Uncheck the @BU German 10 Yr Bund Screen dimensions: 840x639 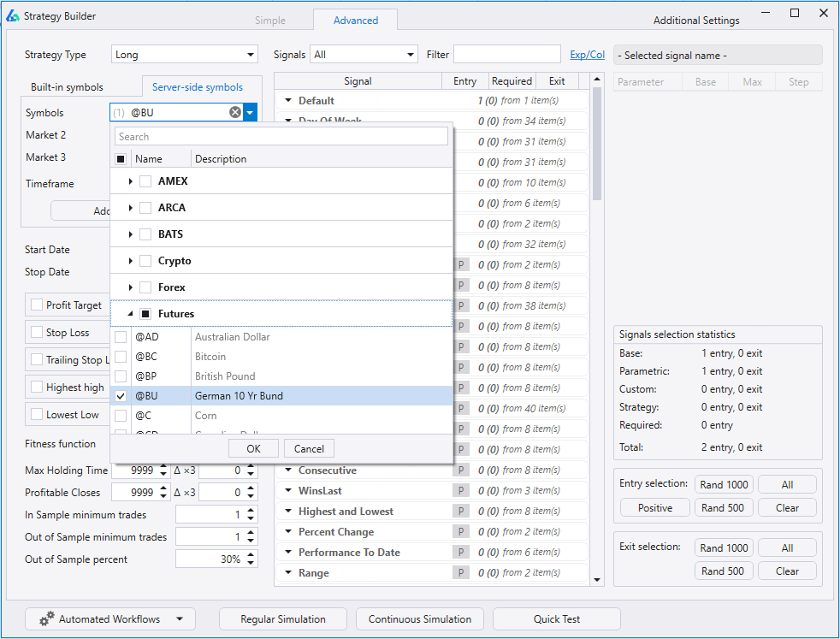click(x=121, y=396)
